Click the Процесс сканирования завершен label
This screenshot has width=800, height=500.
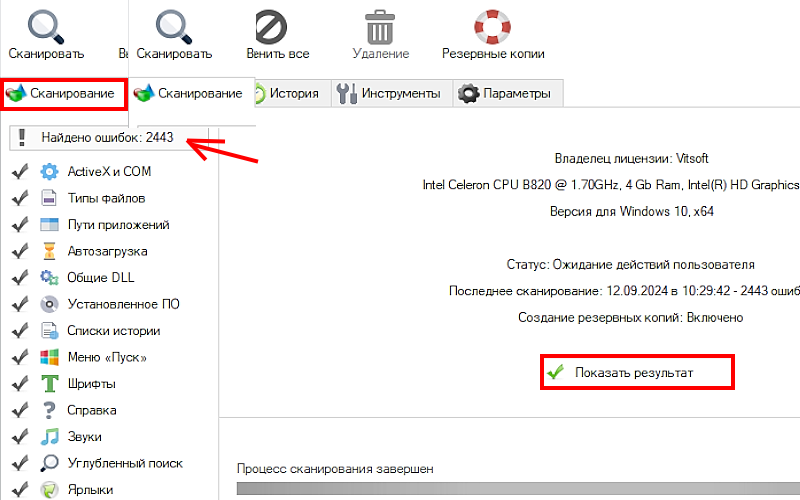tap(335, 468)
